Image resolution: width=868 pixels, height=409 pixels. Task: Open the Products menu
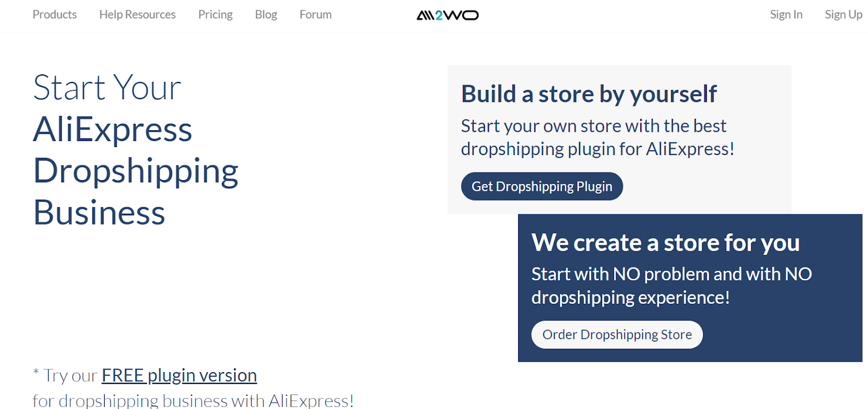[x=54, y=15]
